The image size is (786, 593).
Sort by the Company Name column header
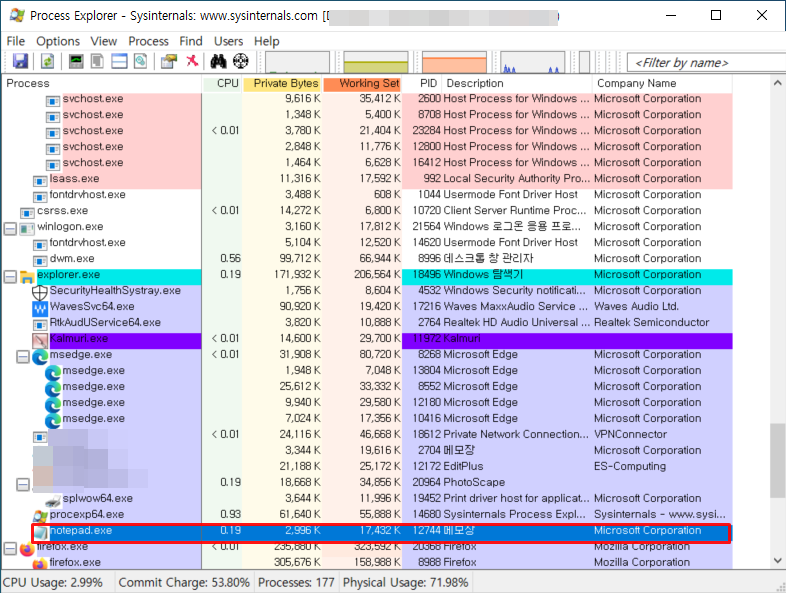(662, 83)
